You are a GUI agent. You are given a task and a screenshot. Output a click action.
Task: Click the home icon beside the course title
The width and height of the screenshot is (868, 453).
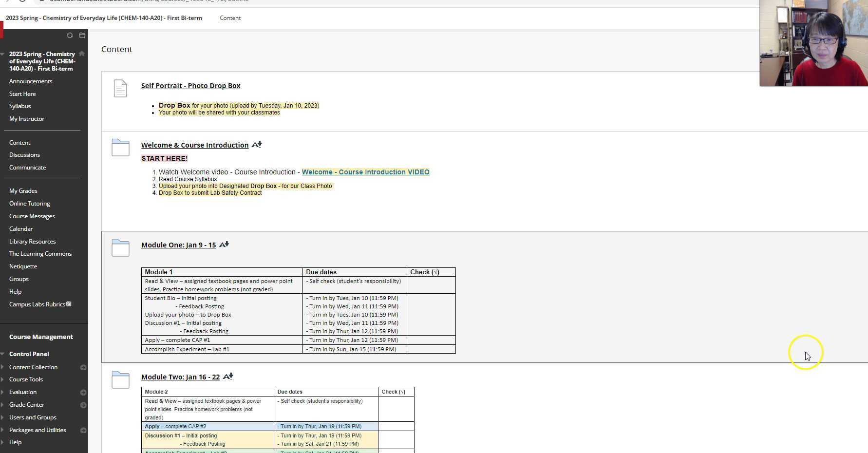pos(81,54)
